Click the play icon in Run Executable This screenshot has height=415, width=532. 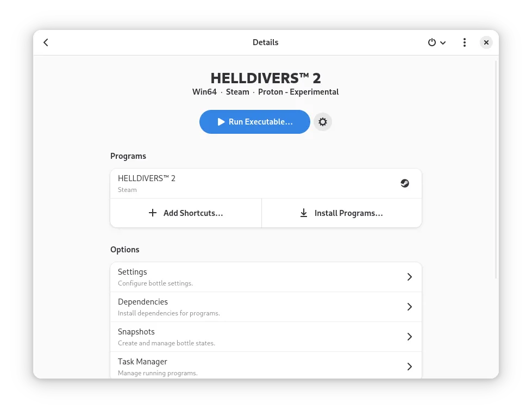click(x=221, y=122)
